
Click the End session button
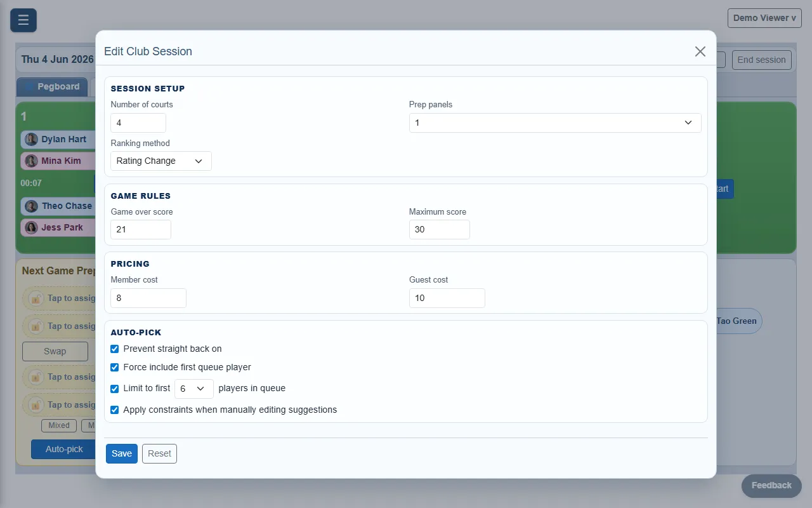point(761,60)
